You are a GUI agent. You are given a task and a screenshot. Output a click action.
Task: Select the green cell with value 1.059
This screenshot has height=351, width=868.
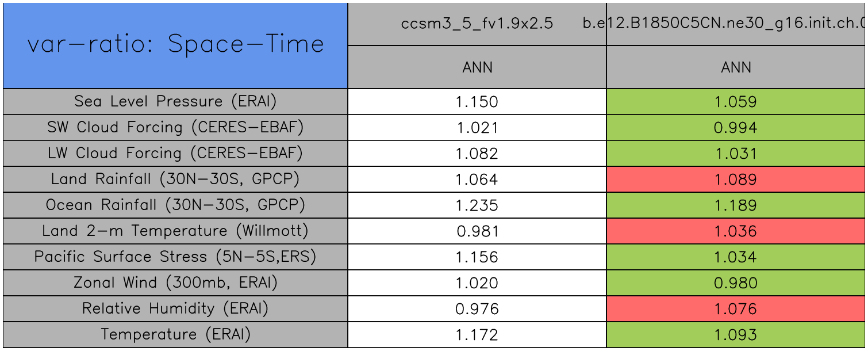tap(736, 102)
